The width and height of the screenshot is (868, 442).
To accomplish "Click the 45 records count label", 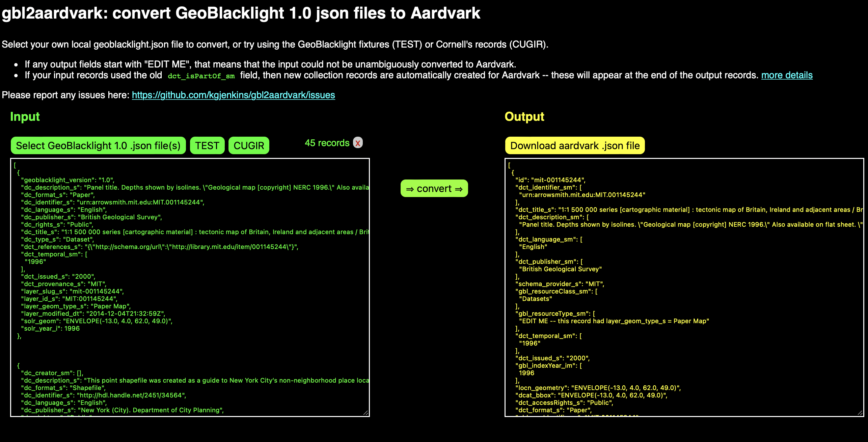I will [327, 143].
